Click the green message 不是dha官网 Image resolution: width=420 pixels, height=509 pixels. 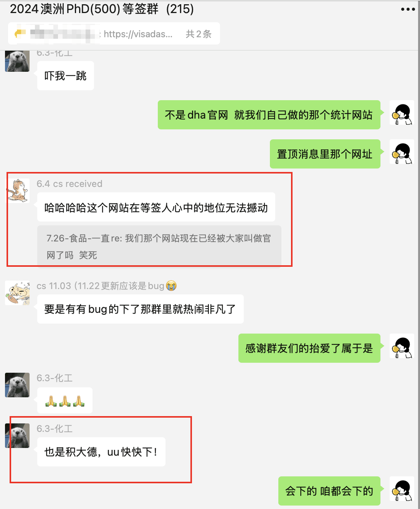click(x=269, y=115)
